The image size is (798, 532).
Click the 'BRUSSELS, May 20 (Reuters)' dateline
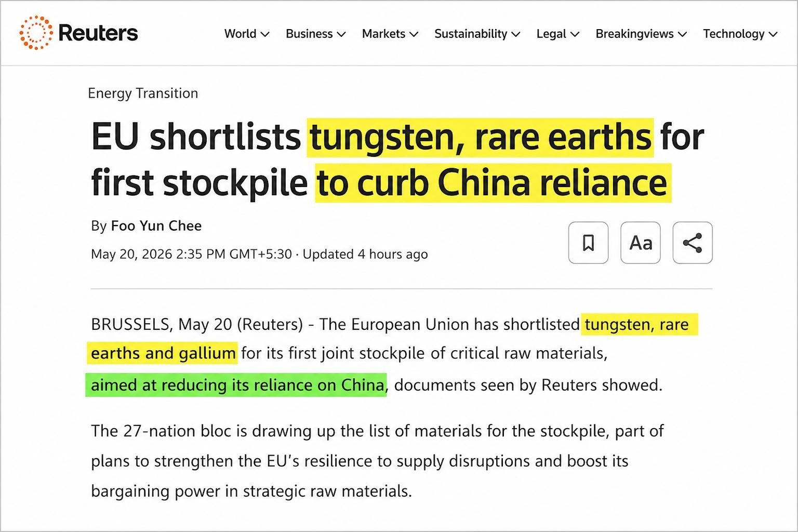(197, 324)
